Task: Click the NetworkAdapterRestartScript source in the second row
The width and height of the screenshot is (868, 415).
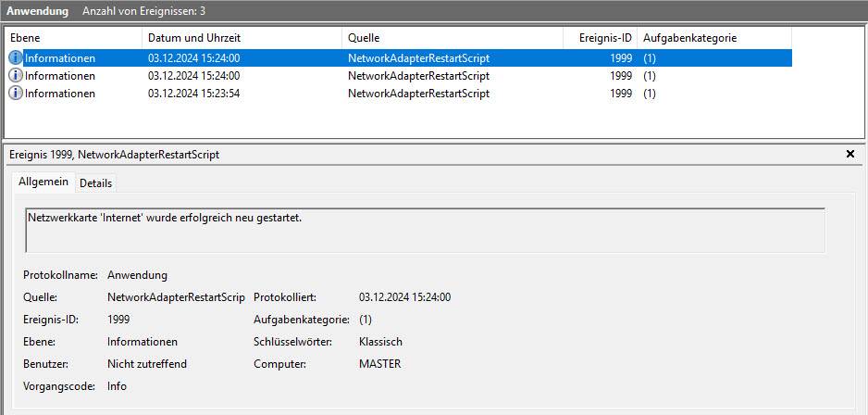Action: [x=418, y=76]
